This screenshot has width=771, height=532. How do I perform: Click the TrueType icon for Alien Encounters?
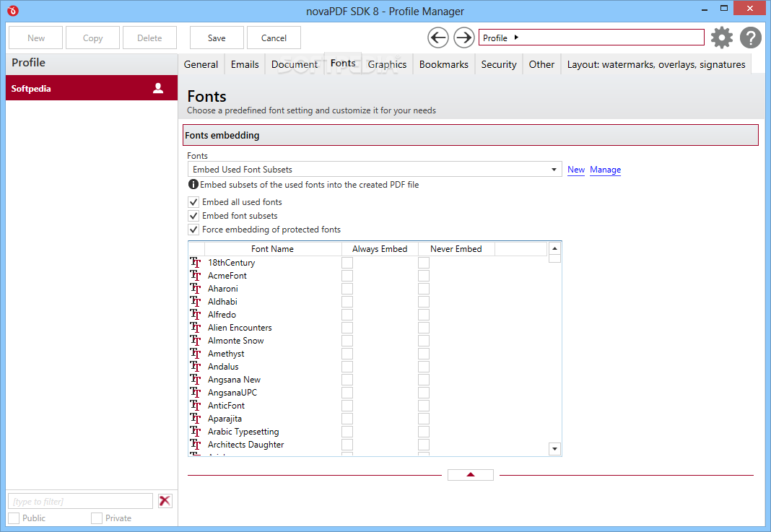coord(195,328)
